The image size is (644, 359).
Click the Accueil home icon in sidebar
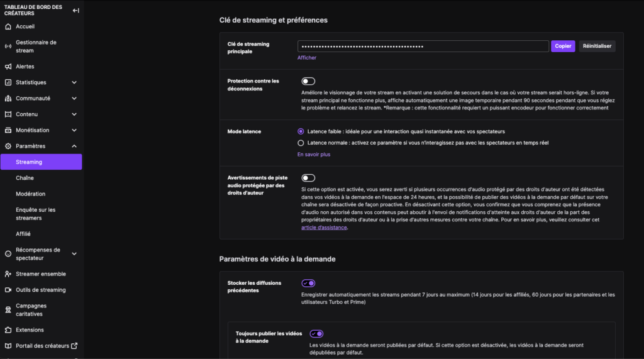8,26
